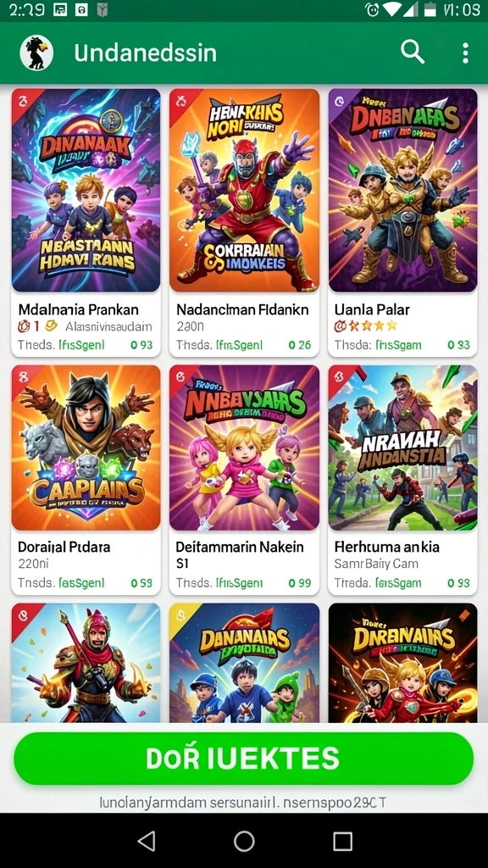
Task: Open the search magnifier icon
Action: 413,53
